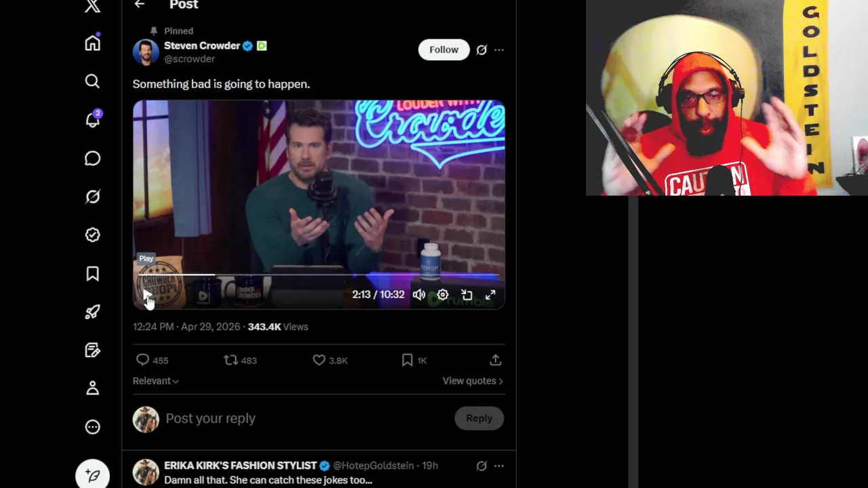868x488 pixels.
Task: Follow Steven Crowder
Action: 443,49
